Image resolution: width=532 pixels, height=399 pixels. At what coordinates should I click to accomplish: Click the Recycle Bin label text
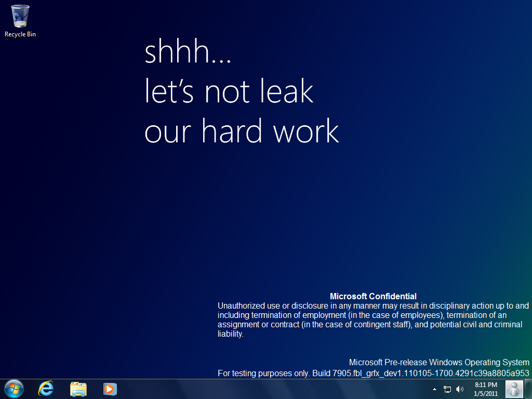20,34
